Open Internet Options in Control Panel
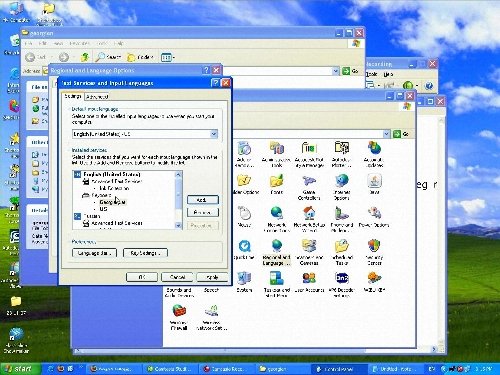 [x=342, y=187]
